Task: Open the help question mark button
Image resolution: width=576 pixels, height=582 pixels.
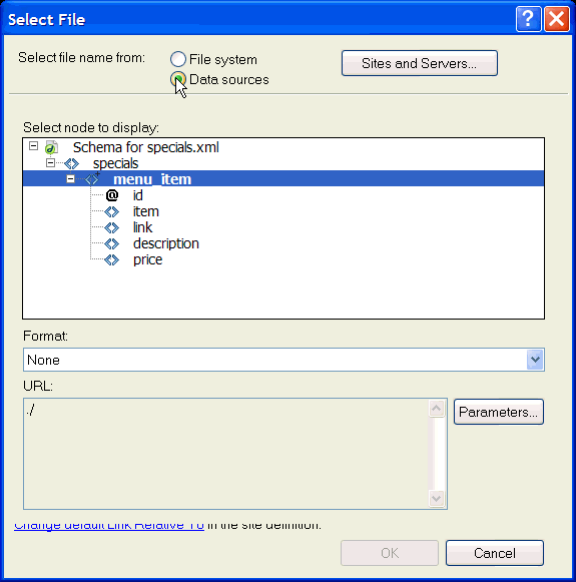Action: (x=528, y=19)
